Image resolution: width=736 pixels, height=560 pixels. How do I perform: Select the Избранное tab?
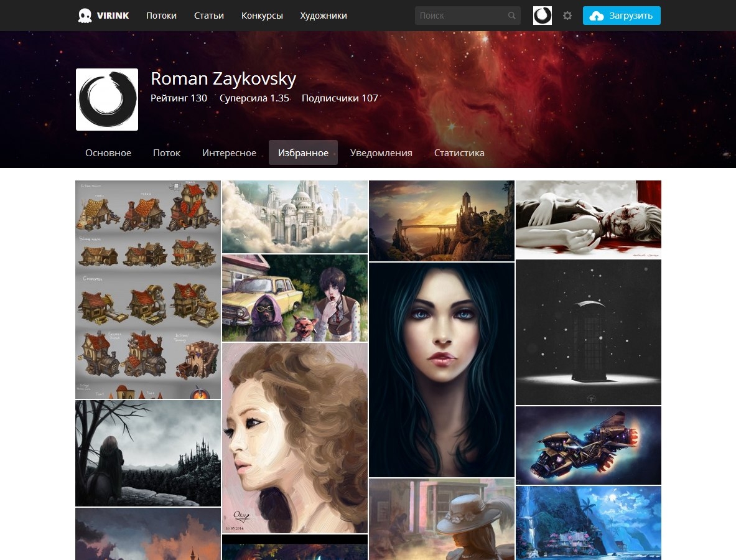coord(303,152)
